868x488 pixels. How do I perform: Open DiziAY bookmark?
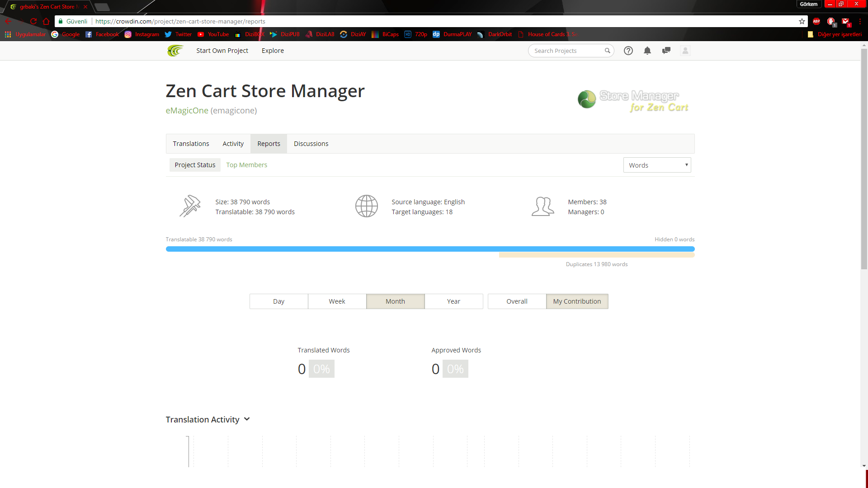pos(353,34)
